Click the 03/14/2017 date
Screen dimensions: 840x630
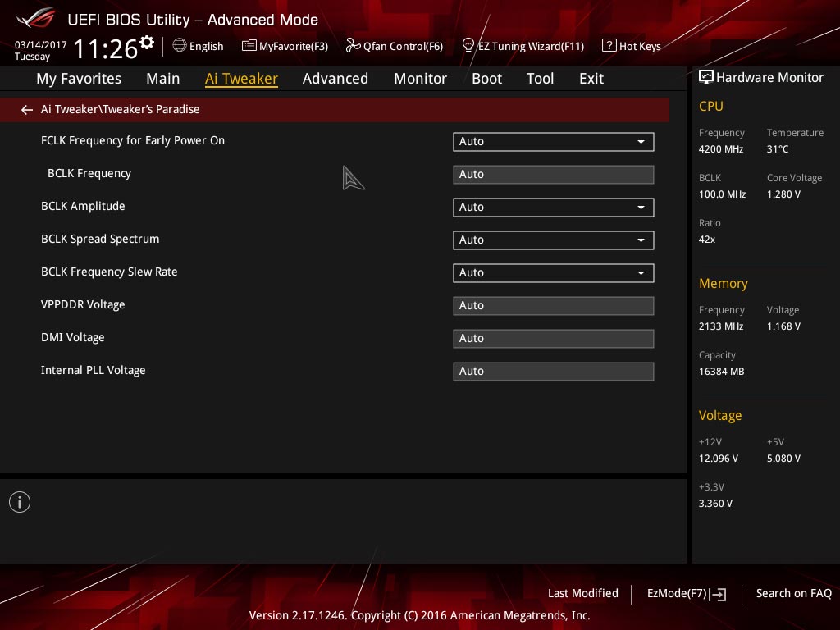coord(41,45)
